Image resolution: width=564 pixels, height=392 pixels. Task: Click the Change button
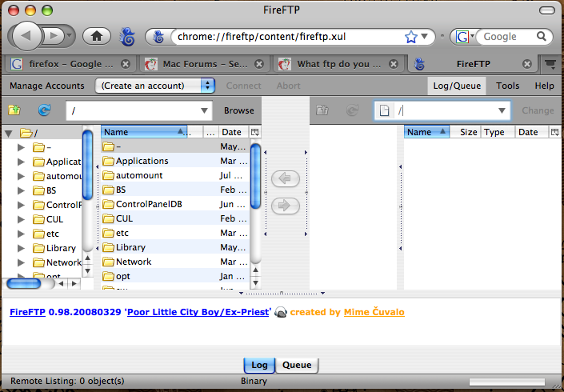pyautogui.click(x=538, y=110)
